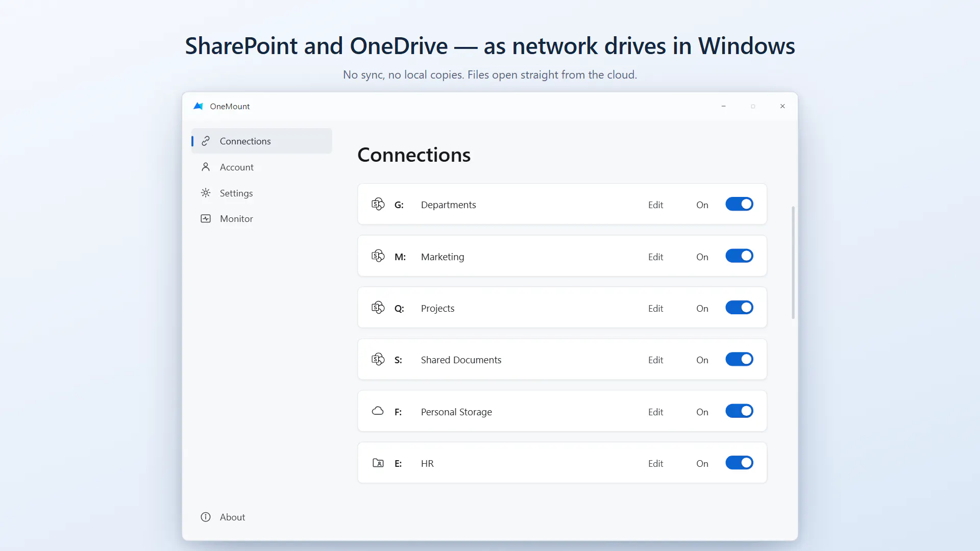
Task: Click the Q: drive letter label
Action: click(399, 308)
